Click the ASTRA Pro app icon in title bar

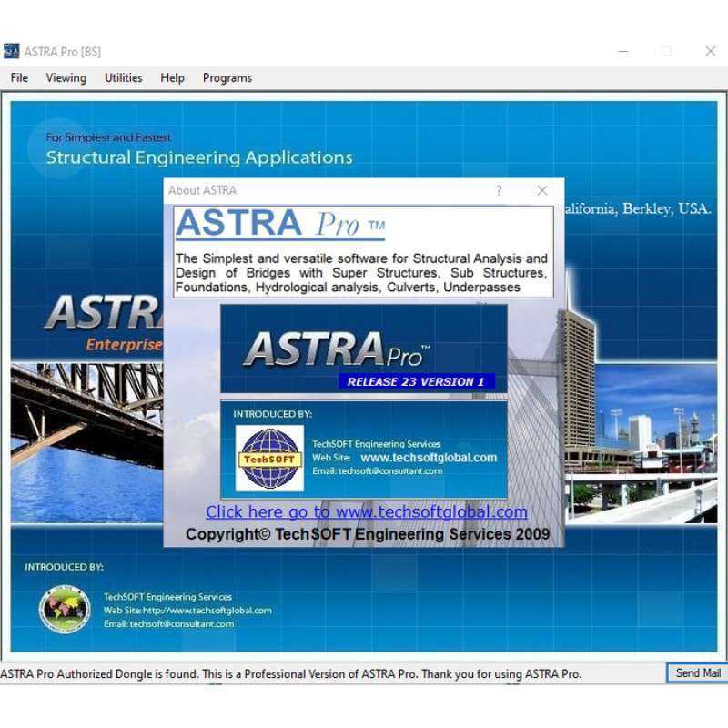[x=11, y=51]
